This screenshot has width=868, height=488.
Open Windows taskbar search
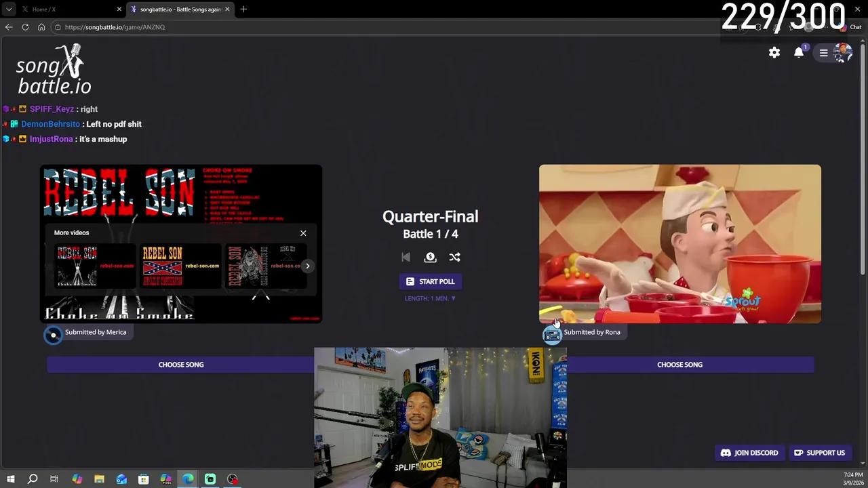point(32,479)
